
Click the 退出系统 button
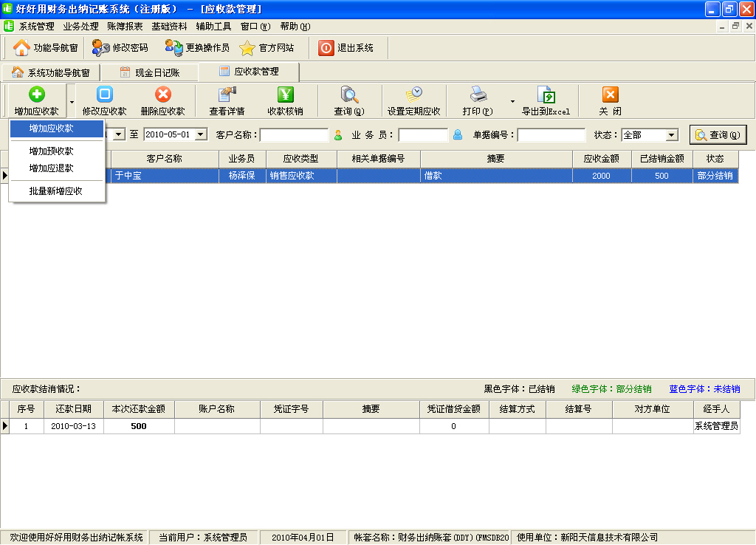pyautogui.click(x=347, y=48)
